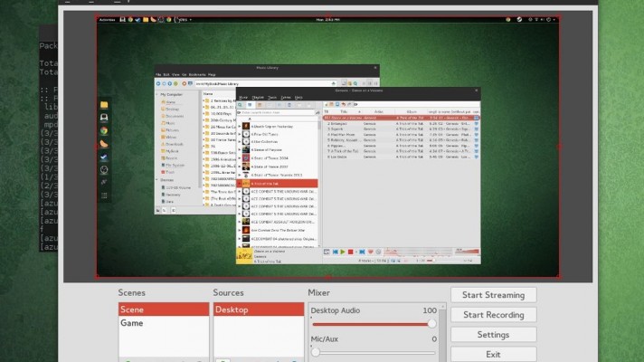Image resolution: width=644 pixels, height=362 pixels.
Task: Collapse Devices section in file manager sidebar
Action: click(x=156, y=180)
